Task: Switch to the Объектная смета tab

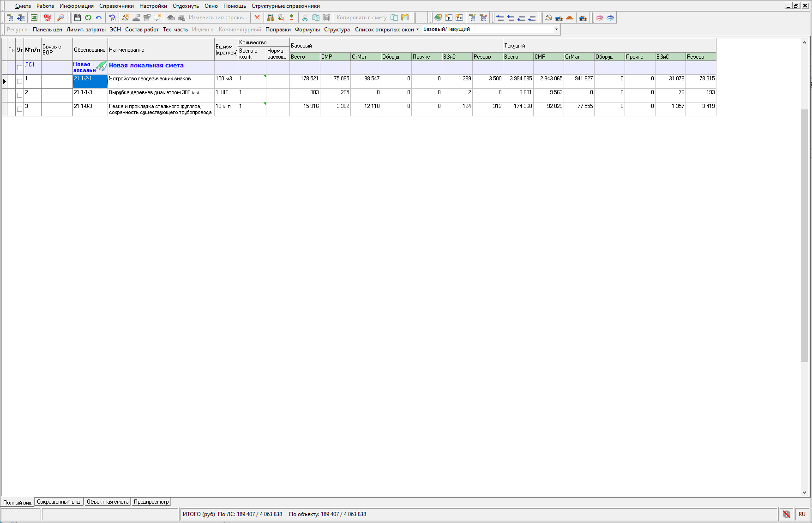Action: [108, 502]
